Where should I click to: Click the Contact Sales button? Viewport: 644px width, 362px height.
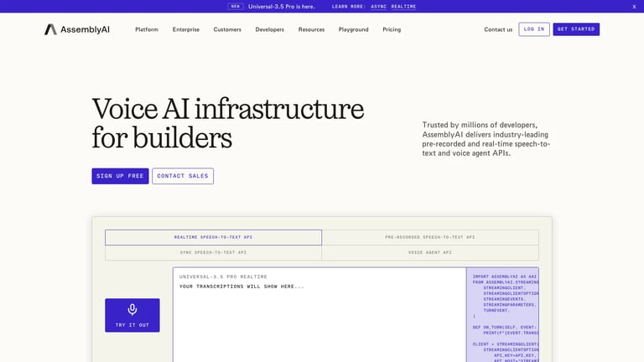[x=183, y=176]
